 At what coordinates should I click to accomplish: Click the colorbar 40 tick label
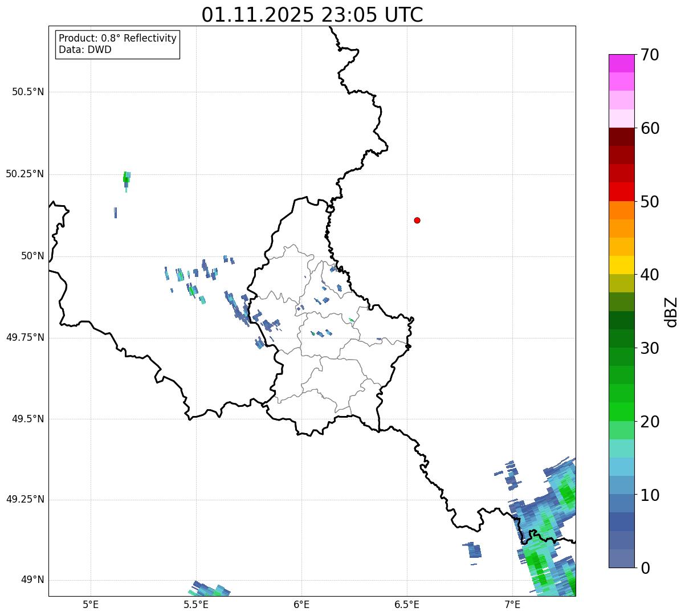pyautogui.click(x=650, y=275)
